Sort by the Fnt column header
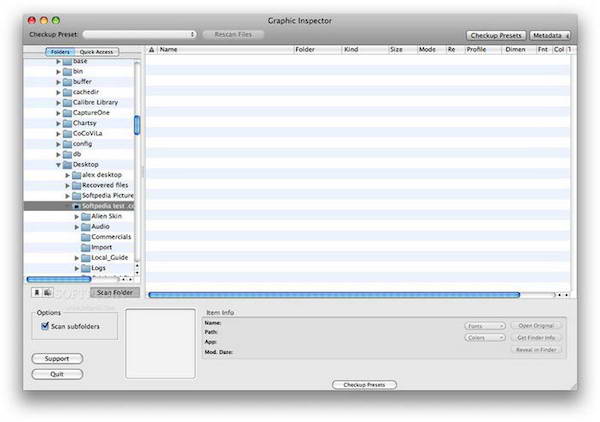The image size is (600, 422). [x=543, y=50]
